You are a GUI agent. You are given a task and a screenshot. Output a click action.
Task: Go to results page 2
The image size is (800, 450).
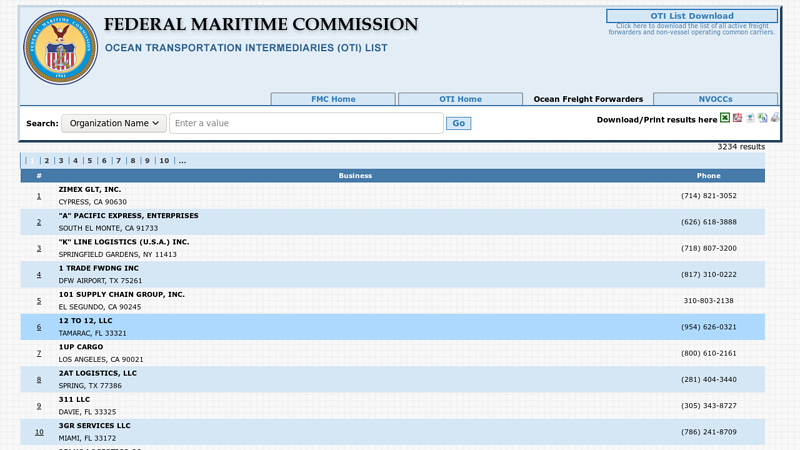[46, 160]
